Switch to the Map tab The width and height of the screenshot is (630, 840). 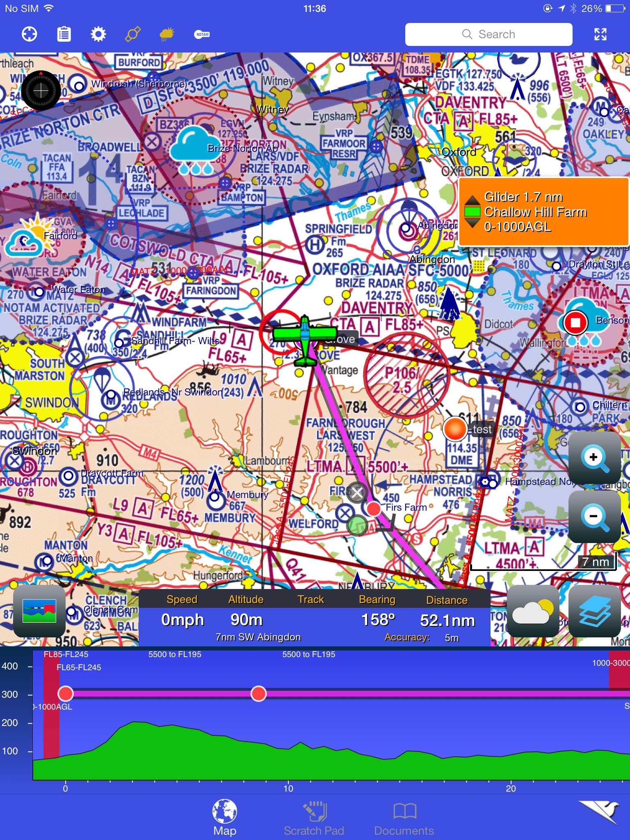(x=225, y=817)
